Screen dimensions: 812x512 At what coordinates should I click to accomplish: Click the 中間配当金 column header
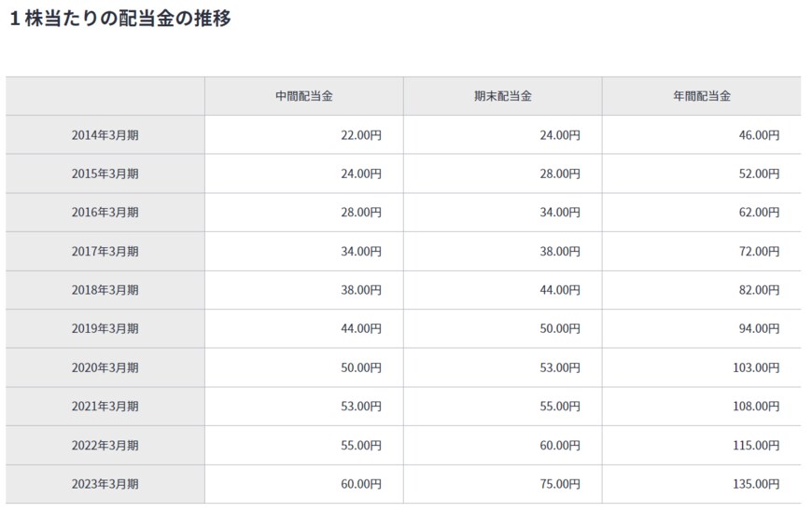coord(304,96)
